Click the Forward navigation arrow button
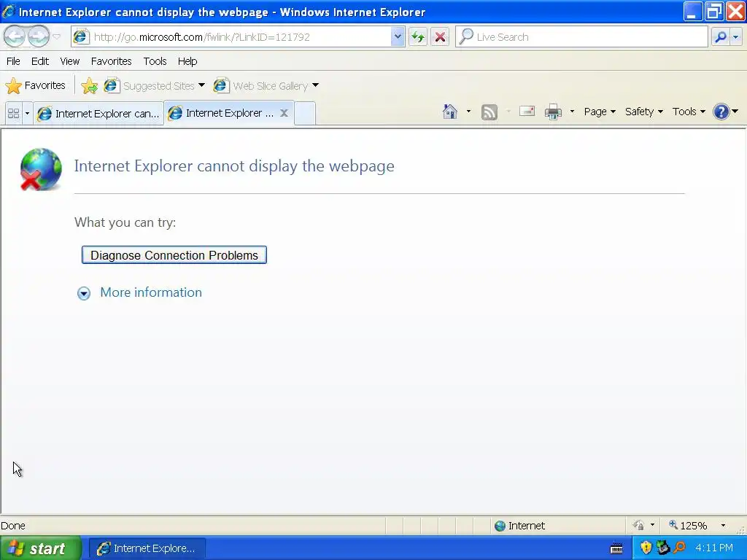This screenshot has width=747, height=560. pos(39,36)
